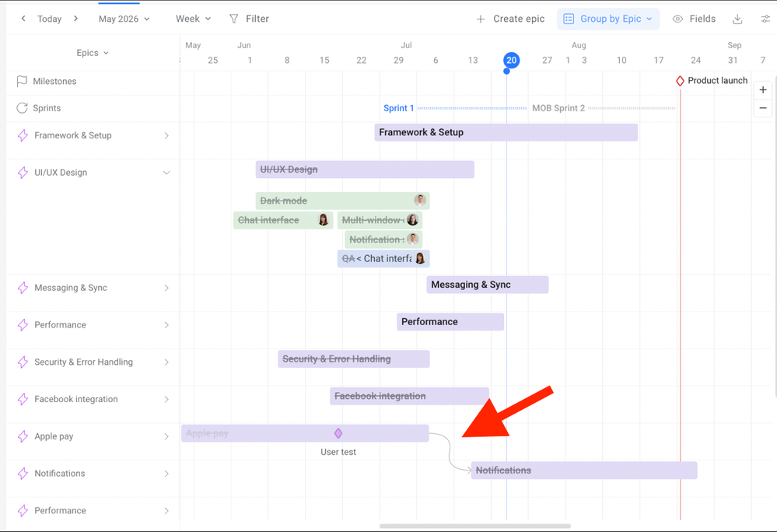Open the Week timescale dropdown
The height and width of the screenshot is (532, 777).
coord(193,19)
